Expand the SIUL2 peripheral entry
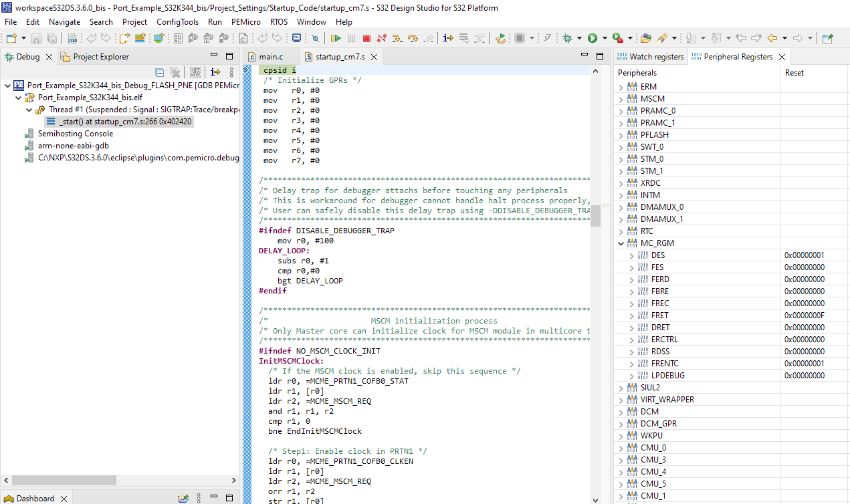Viewport: 850px width, 504px height. click(621, 387)
